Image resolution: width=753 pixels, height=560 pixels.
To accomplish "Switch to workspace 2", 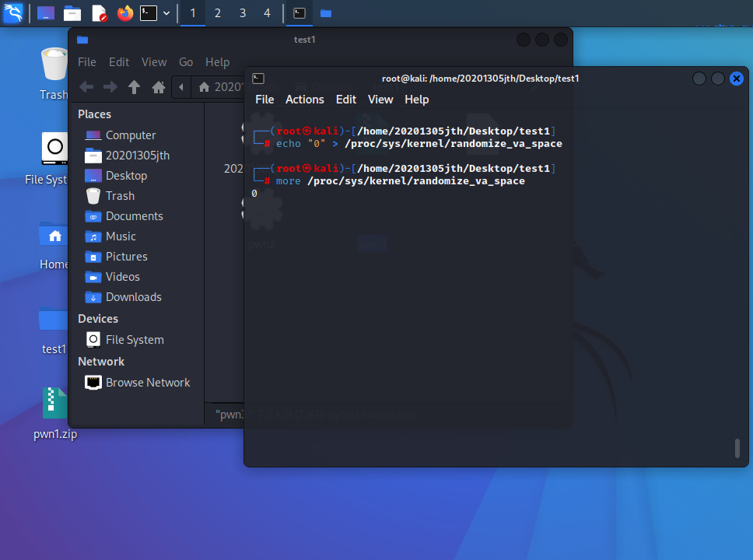I will coord(218,13).
